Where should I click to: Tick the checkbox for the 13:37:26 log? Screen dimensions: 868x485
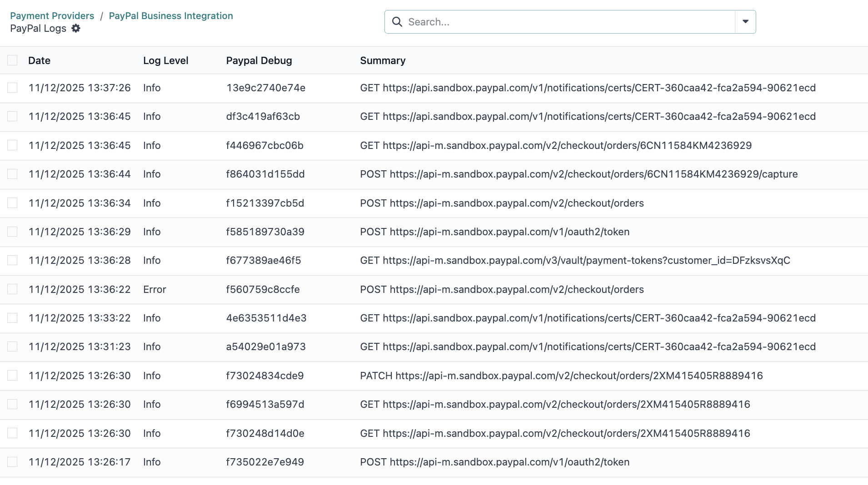point(12,88)
